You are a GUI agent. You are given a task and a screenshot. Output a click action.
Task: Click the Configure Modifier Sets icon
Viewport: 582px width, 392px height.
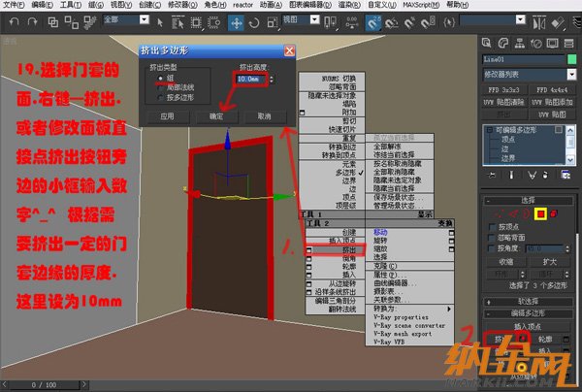[566, 175]
